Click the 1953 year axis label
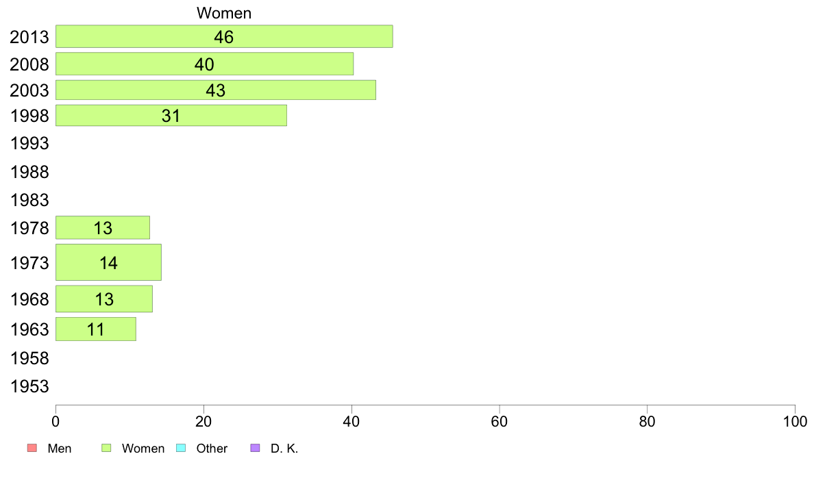The image size is (814, 504). [x=29, y=386]
